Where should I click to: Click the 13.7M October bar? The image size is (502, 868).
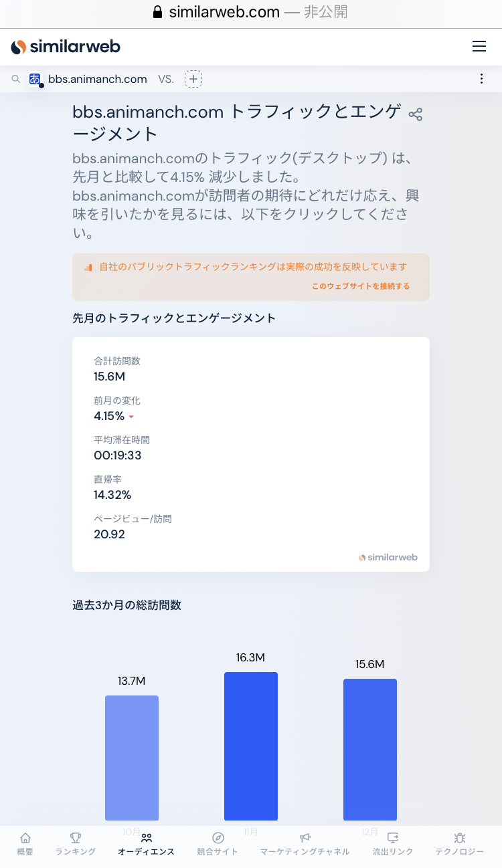point(132,758)
